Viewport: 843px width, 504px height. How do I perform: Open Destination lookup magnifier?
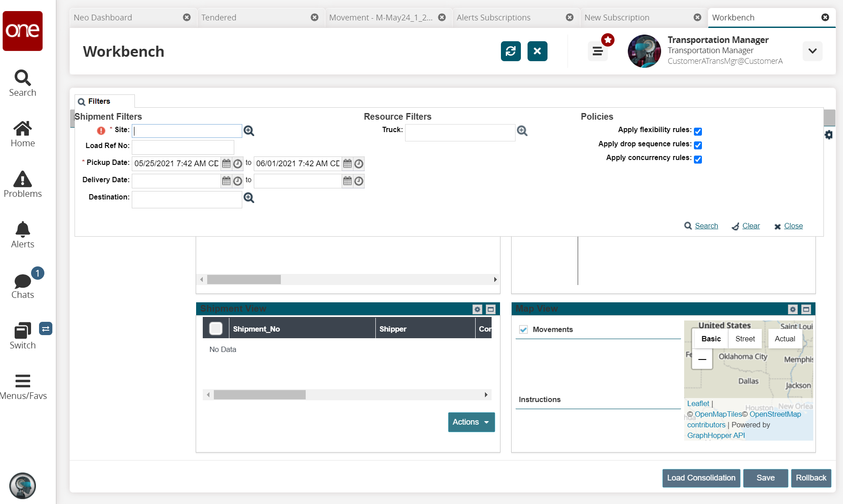(x=249, y=198)
